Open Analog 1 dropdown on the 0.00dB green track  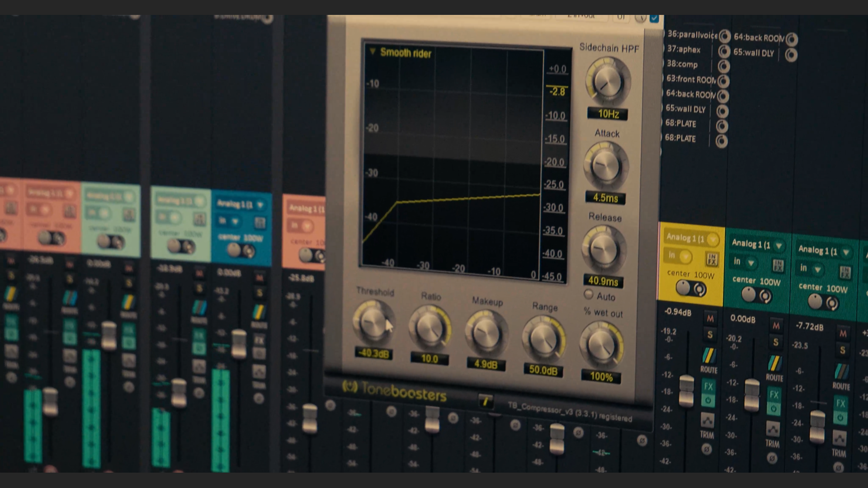click(779, 246)
